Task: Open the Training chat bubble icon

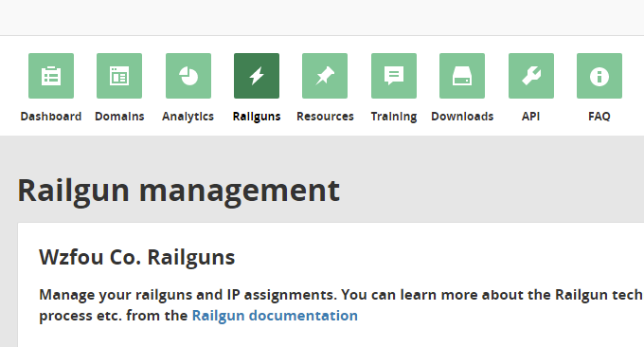Action: [x=394, y=76]
